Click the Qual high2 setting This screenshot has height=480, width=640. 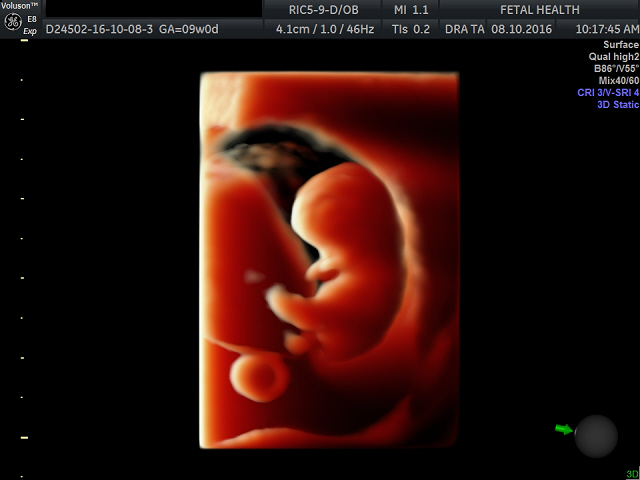[613, 57]
